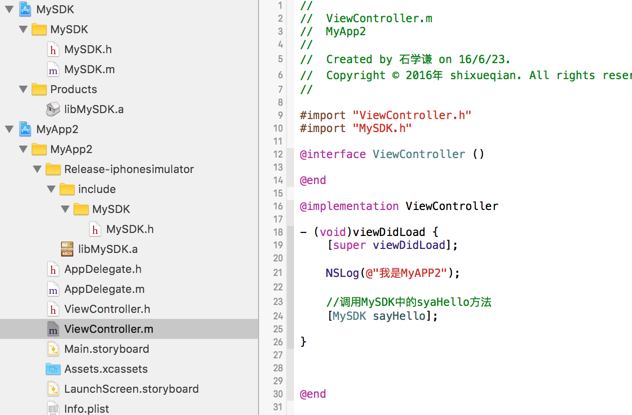Collapse the Products group
Screen dimensions: 632x415
pos(23,89)
